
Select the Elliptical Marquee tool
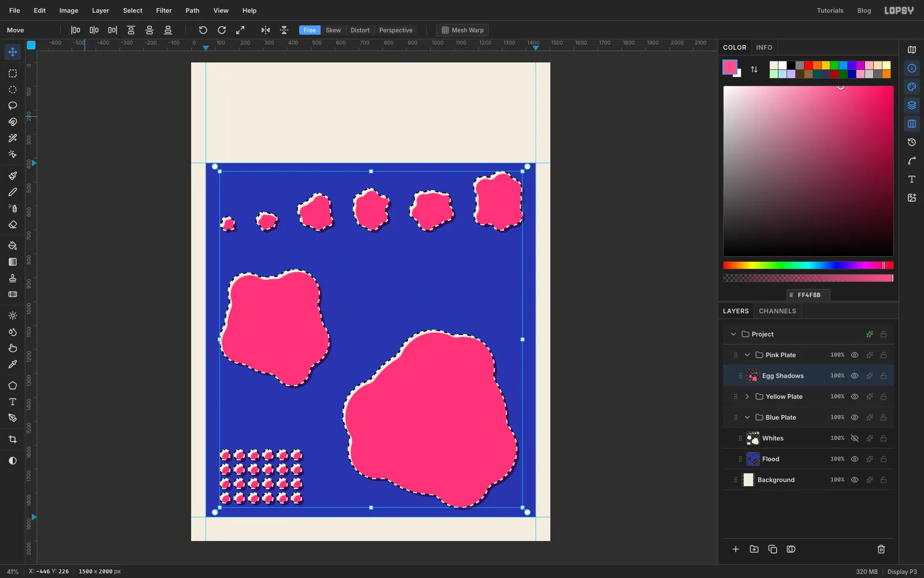coord(13,90)
